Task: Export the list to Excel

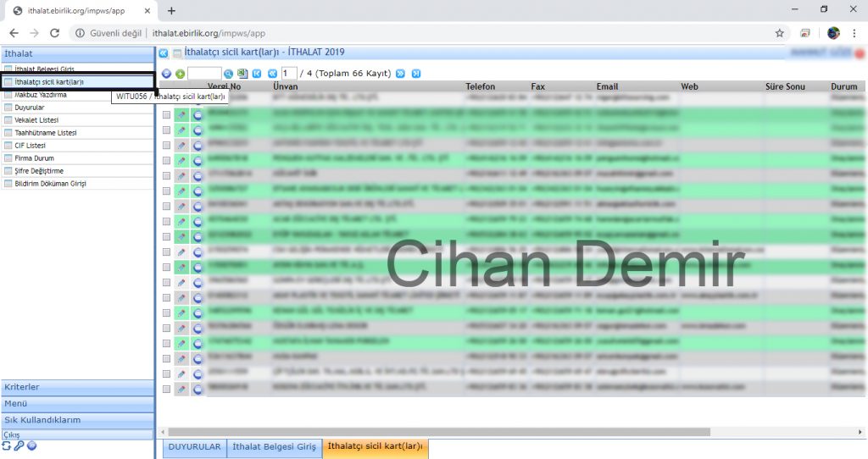Action: [242, 73]
